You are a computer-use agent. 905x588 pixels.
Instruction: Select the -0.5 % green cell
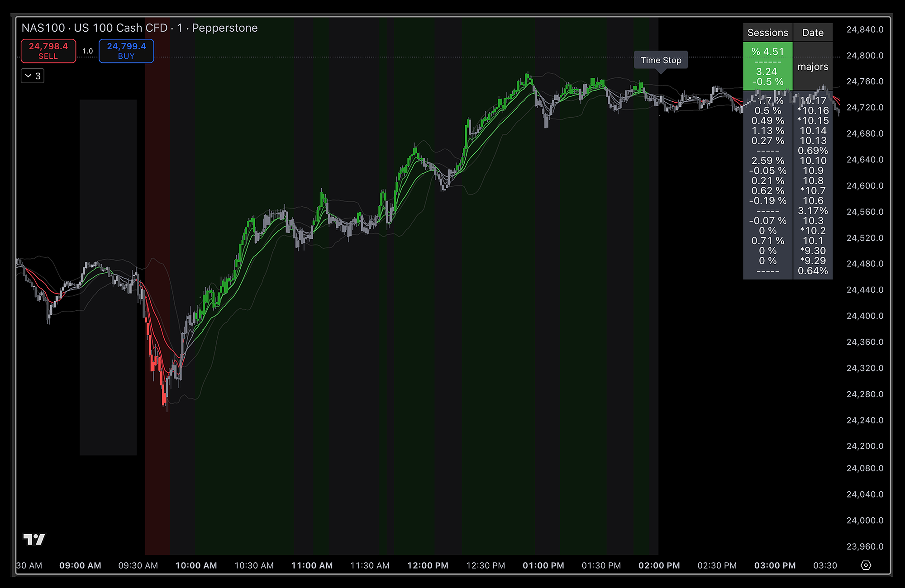(x=768, y=82)
